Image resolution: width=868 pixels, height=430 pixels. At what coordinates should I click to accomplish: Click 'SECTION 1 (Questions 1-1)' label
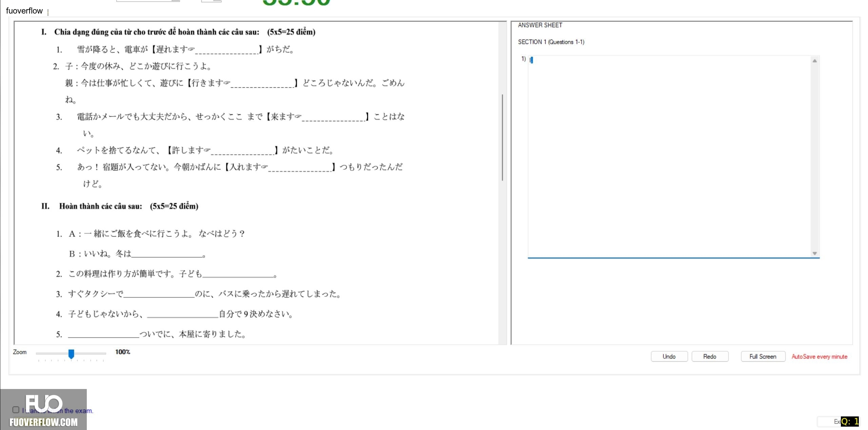(x=551, y=42)
